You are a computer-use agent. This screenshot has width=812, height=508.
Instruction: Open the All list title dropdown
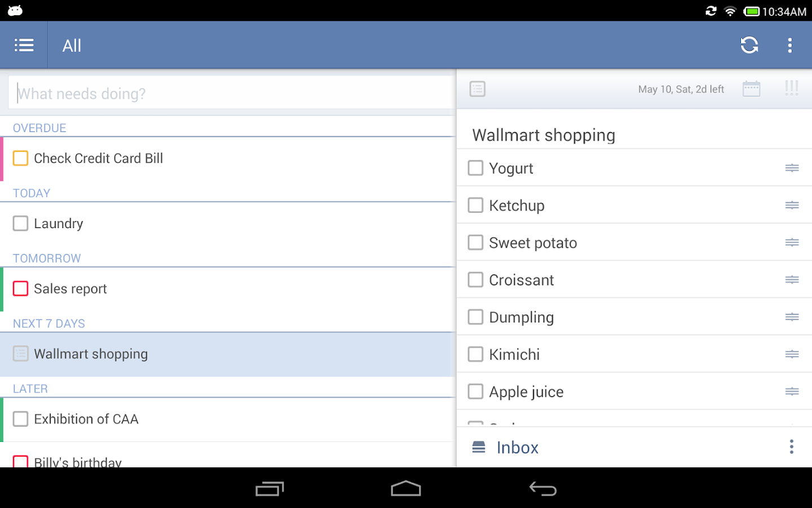pos(72,46)
